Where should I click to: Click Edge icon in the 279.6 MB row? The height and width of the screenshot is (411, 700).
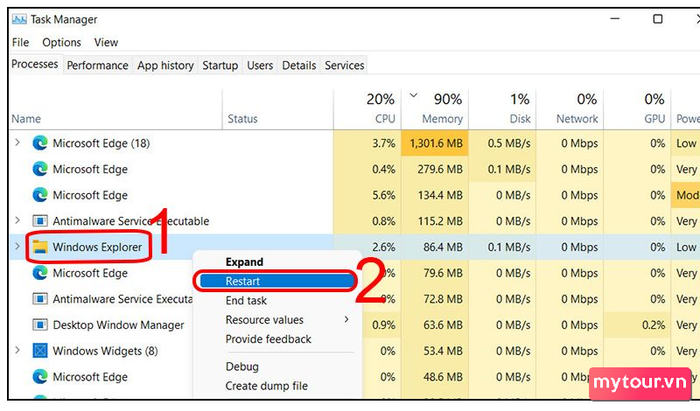point(40,169)
